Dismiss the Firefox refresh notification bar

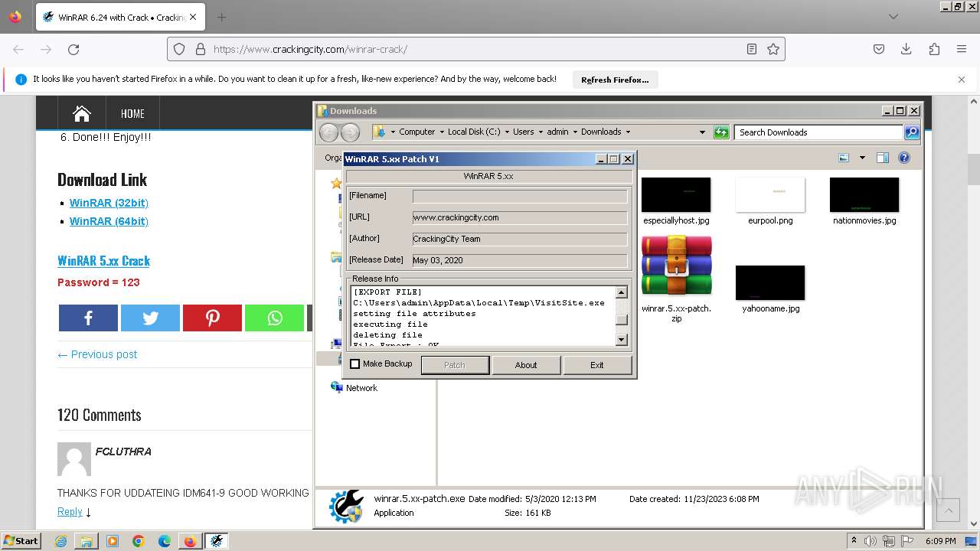(962, 80)
